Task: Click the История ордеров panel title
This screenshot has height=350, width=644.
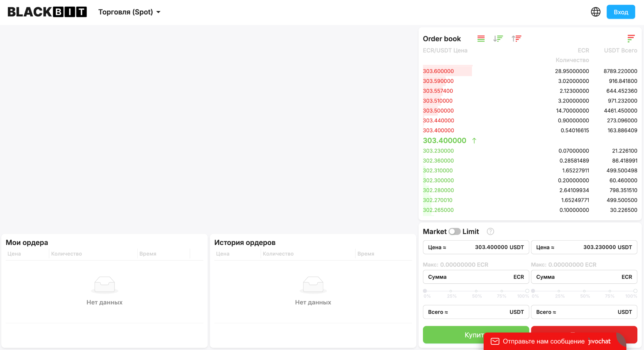Action: [x=245, y=242]
